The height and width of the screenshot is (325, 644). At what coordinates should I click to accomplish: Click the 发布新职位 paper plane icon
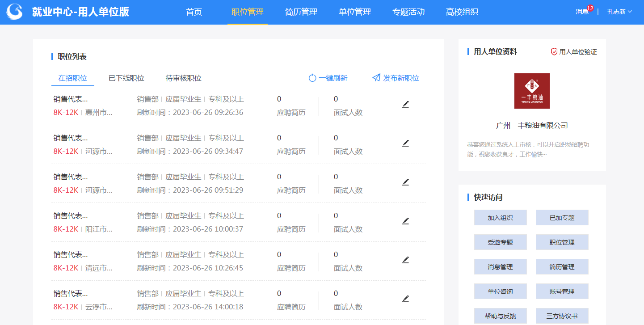click(376, 78)
